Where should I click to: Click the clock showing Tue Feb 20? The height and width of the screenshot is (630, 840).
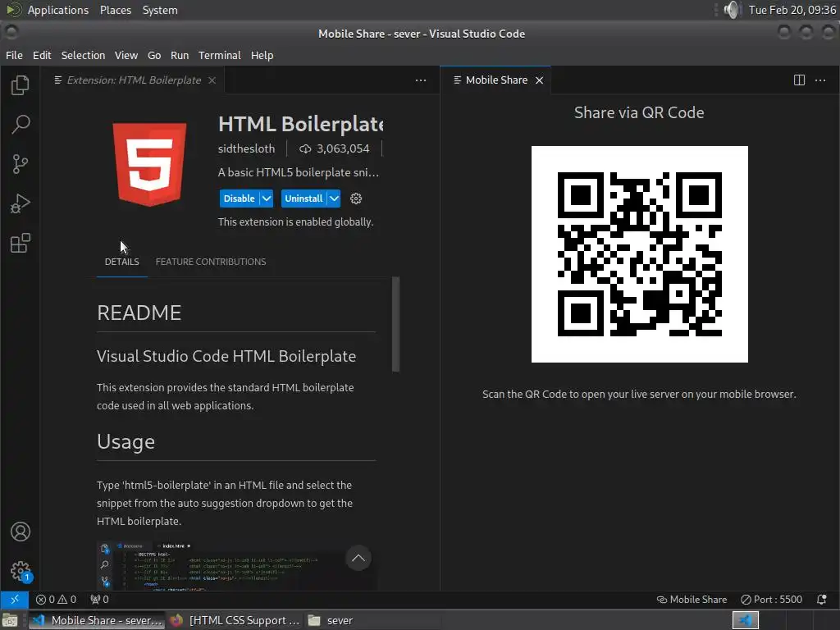point(792,10)
